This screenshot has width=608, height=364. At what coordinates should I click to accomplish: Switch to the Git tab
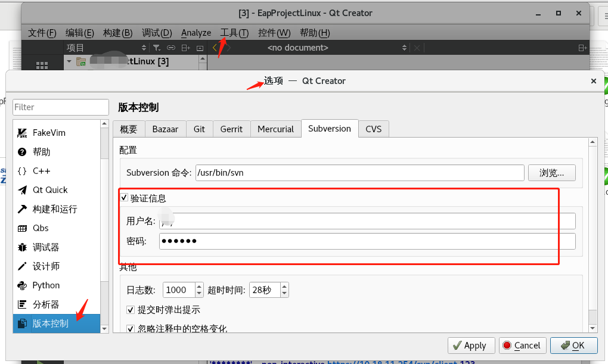click(199, 129)
